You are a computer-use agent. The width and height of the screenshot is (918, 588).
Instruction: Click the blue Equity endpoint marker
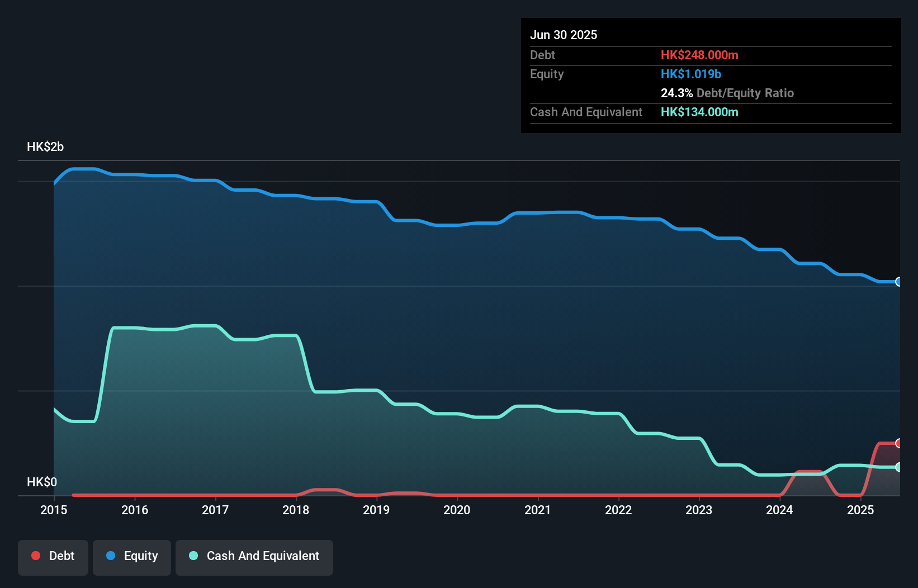pos(898,282)
